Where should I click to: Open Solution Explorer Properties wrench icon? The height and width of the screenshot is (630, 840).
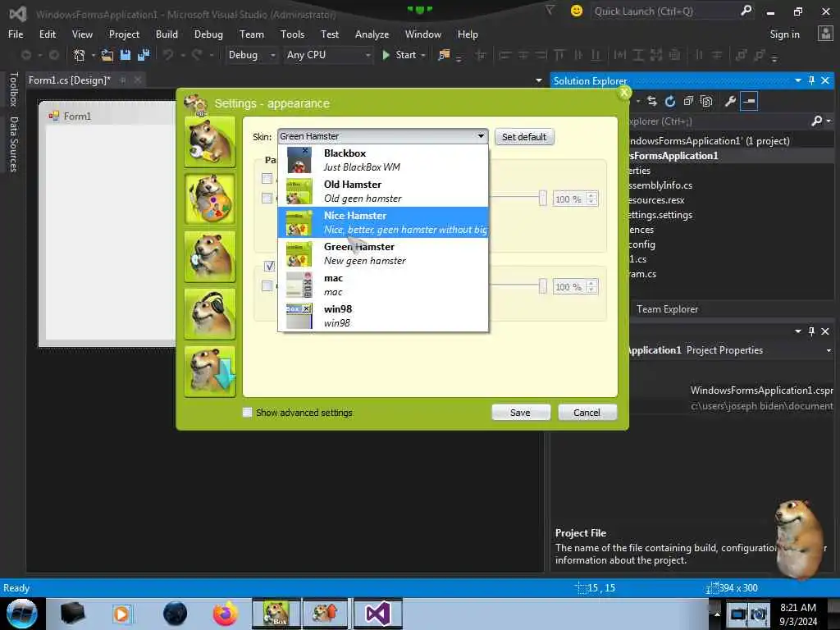pos(730,101)
